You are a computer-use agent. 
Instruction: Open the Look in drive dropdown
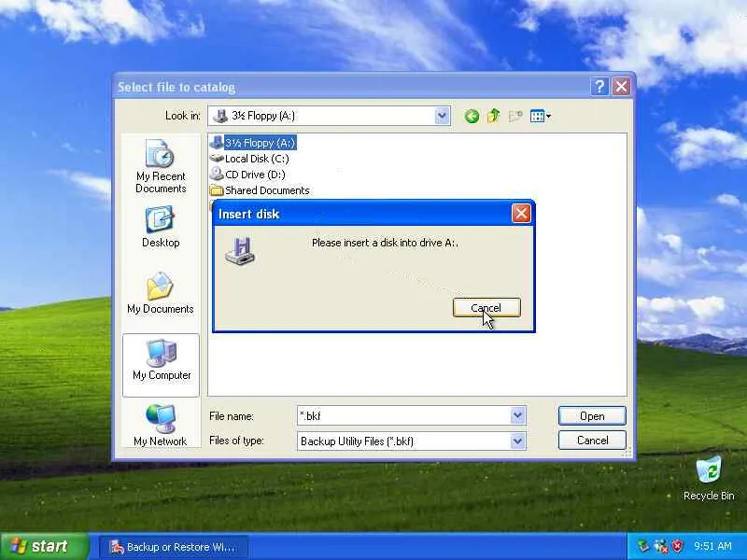442,116
